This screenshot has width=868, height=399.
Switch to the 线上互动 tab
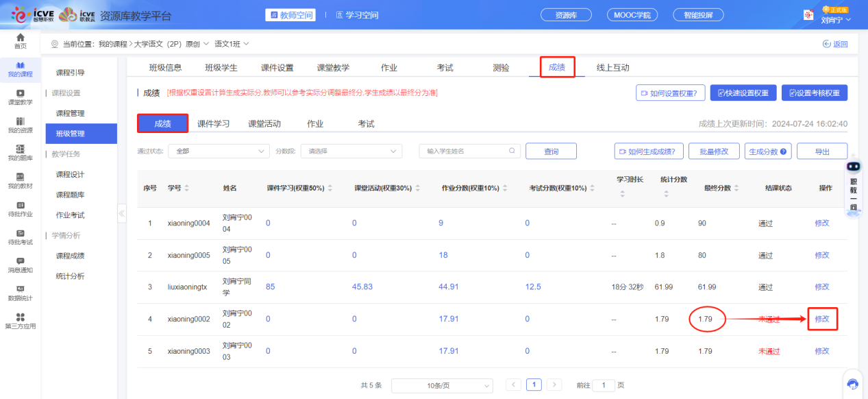[x=612, y=68]
